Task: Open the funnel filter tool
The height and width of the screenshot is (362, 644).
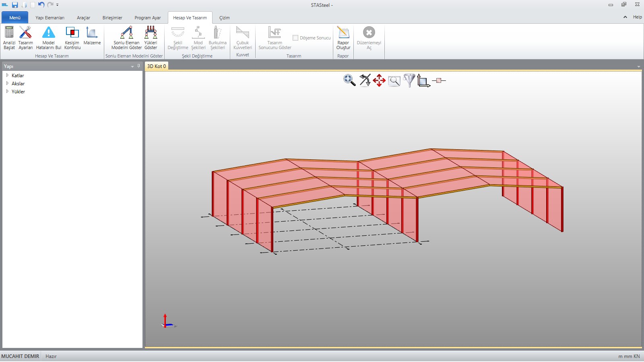Action: click(x=409, y=80)
